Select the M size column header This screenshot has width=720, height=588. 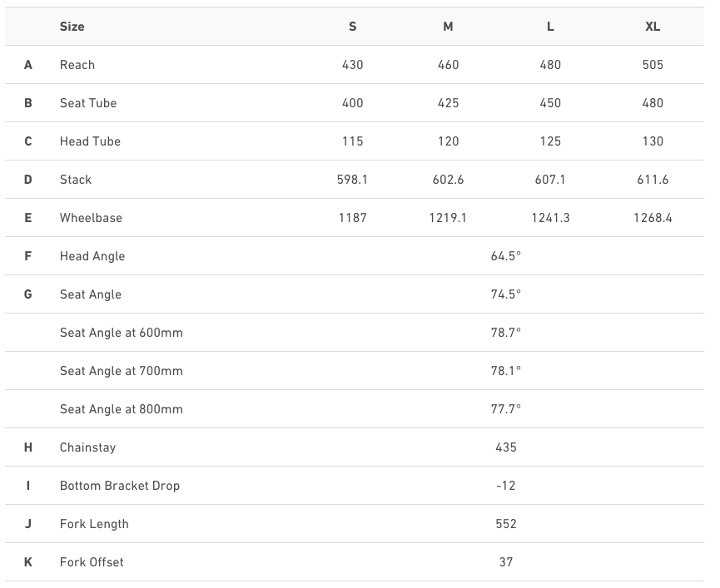click(x=448, y=27)
